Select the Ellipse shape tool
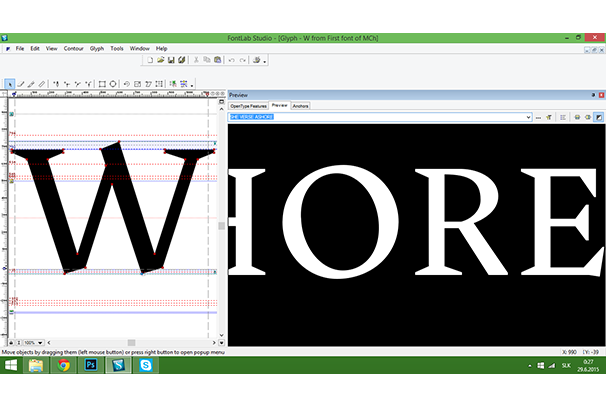Viewport: 606px width, 406px height. pos(113,84)
